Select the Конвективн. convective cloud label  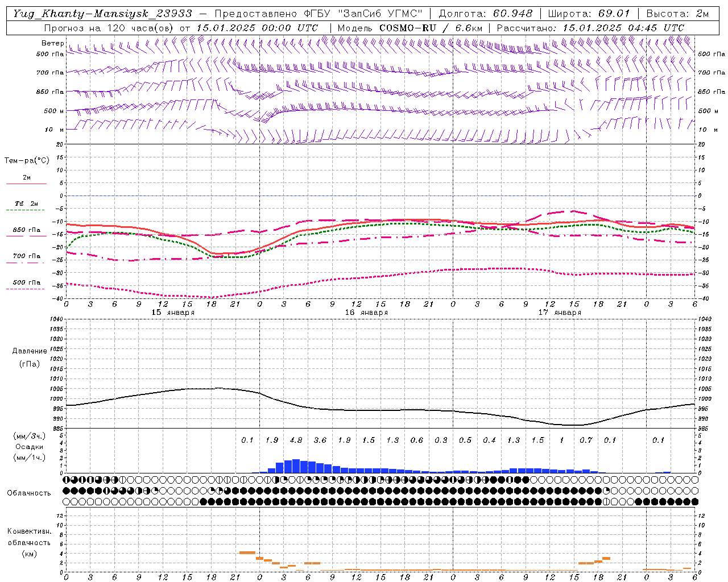tap(29, 531)
